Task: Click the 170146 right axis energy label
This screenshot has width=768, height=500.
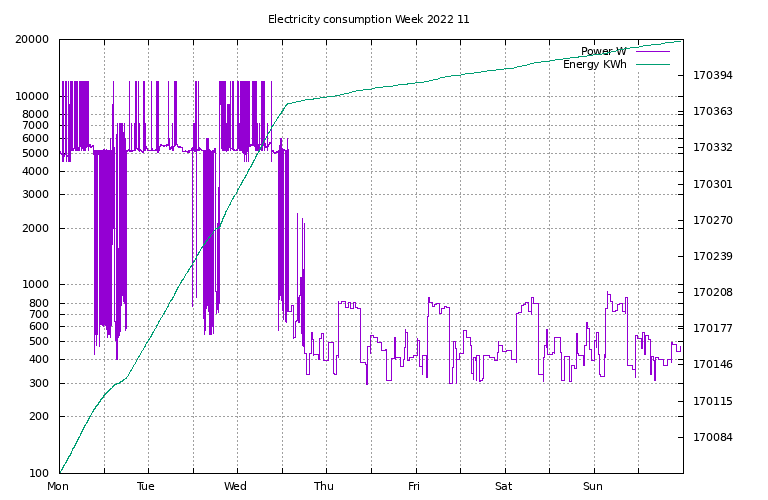Action: [x=713, y=364]
